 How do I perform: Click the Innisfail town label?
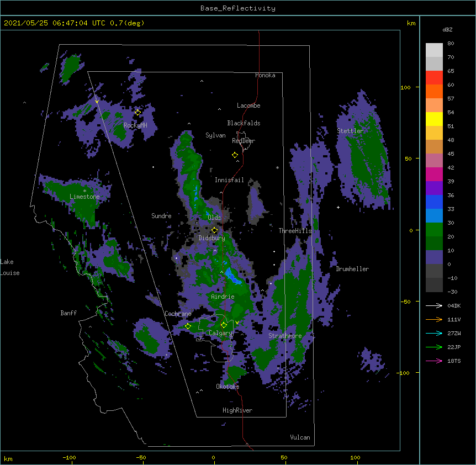[x=229, y=180]
